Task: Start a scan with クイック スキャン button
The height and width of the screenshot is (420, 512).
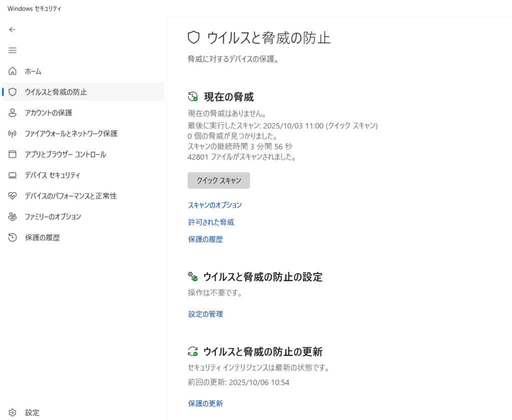Action: 218,180
